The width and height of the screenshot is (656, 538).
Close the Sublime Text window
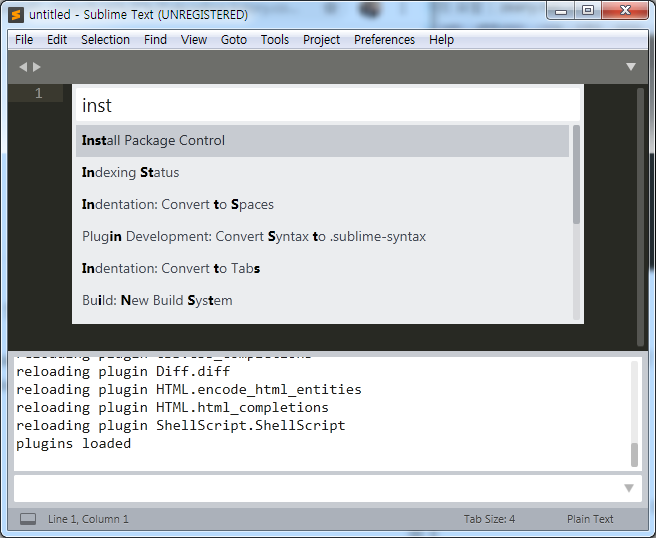click(x=625, y=11)
